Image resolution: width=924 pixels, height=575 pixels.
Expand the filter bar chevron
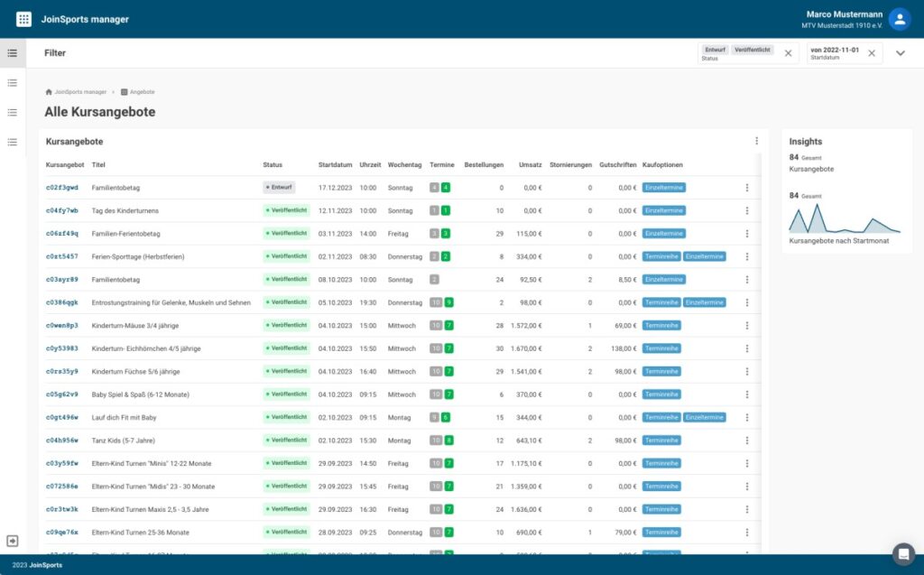900,53
